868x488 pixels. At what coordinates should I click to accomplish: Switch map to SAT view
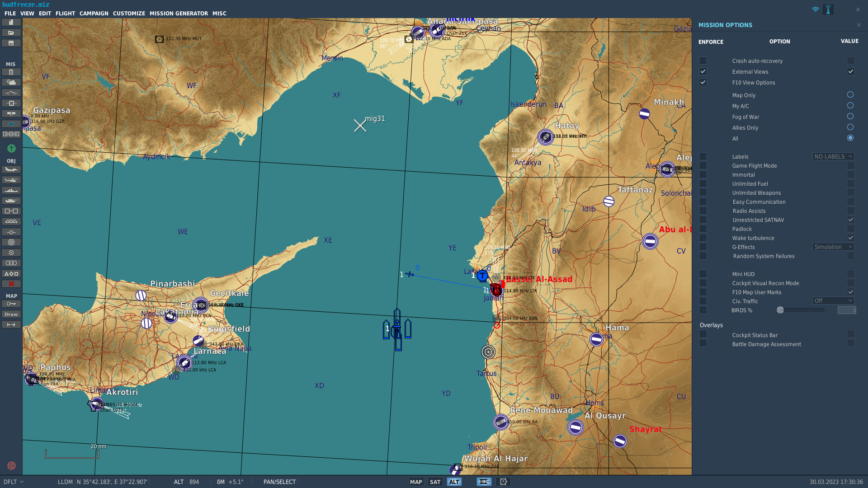435,482
